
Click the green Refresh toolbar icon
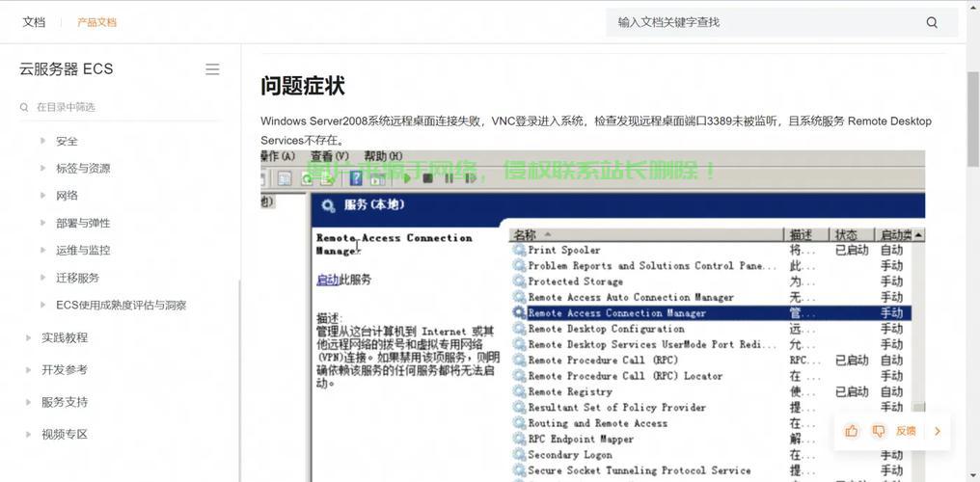point(307,178)
